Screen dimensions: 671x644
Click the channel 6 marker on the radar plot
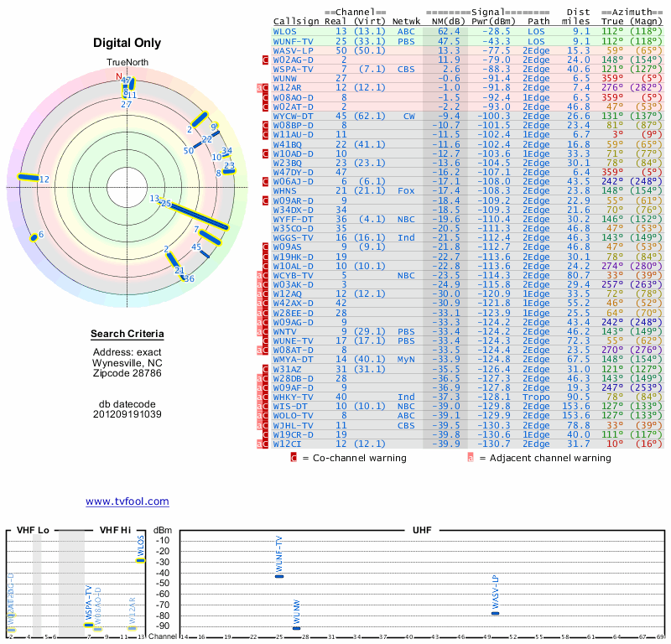pyautogui.click(x=34, y=236)
